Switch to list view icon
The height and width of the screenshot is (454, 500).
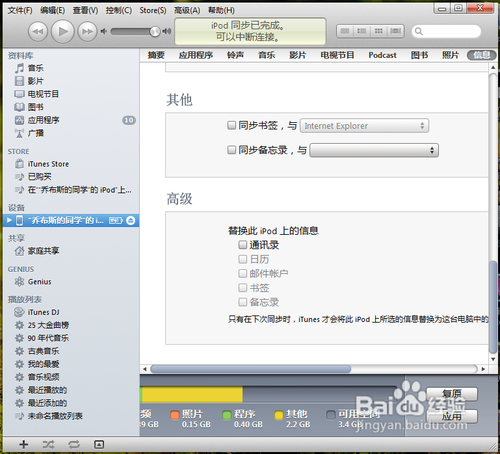(x=345, y=31)
